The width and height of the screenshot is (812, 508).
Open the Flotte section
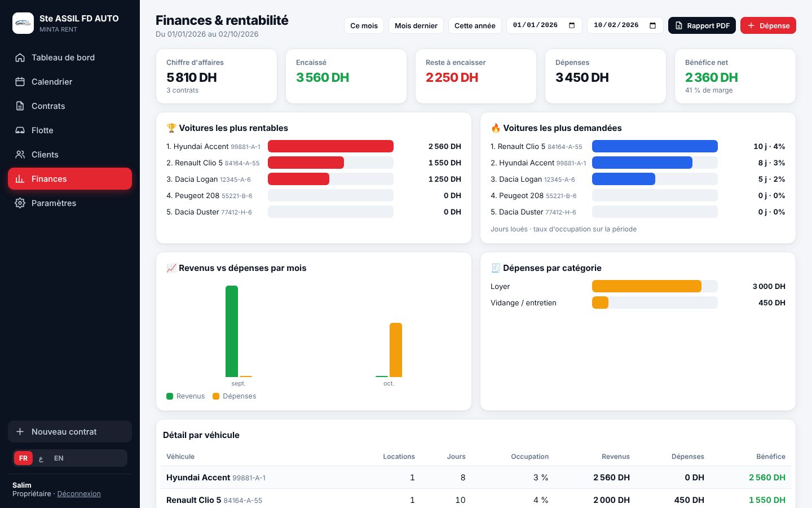click(x=70, y=130)
